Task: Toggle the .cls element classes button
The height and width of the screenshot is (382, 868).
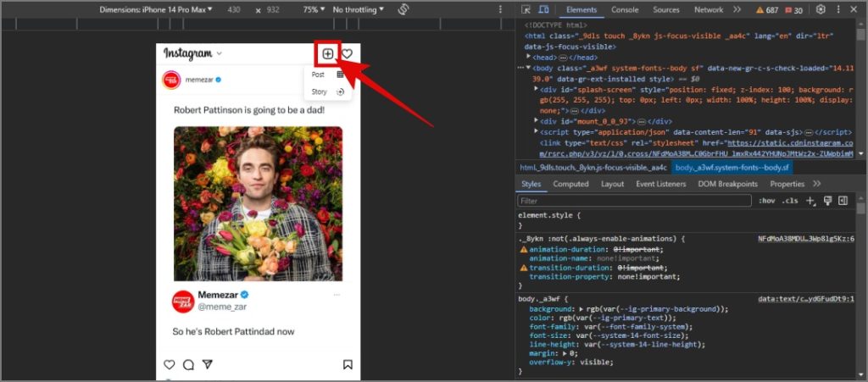Action: tap(789, 201)
